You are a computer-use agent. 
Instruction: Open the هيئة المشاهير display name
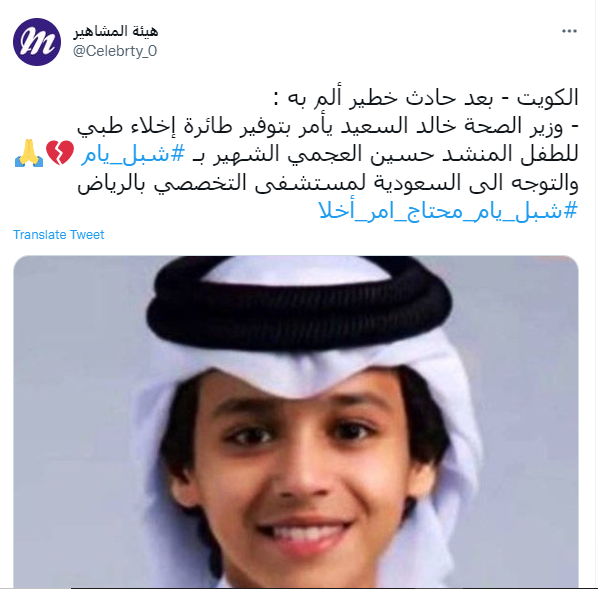tap(116, 31)
